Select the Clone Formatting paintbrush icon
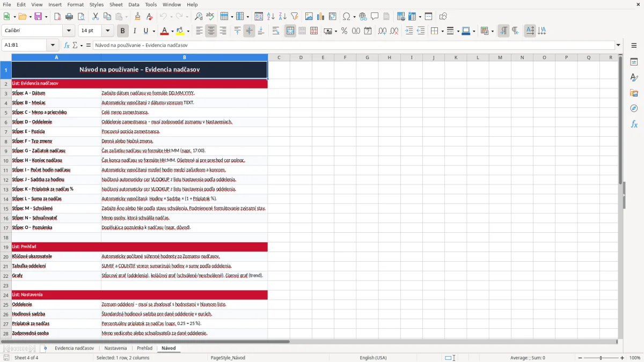This screenshot has width=644, height=362. tap(138, 17)
